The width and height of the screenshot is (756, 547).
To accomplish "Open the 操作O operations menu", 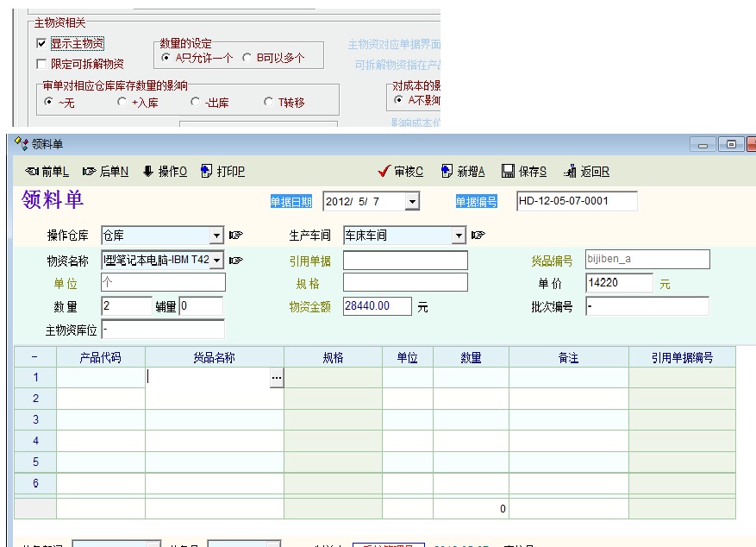I will coord(165,172).
